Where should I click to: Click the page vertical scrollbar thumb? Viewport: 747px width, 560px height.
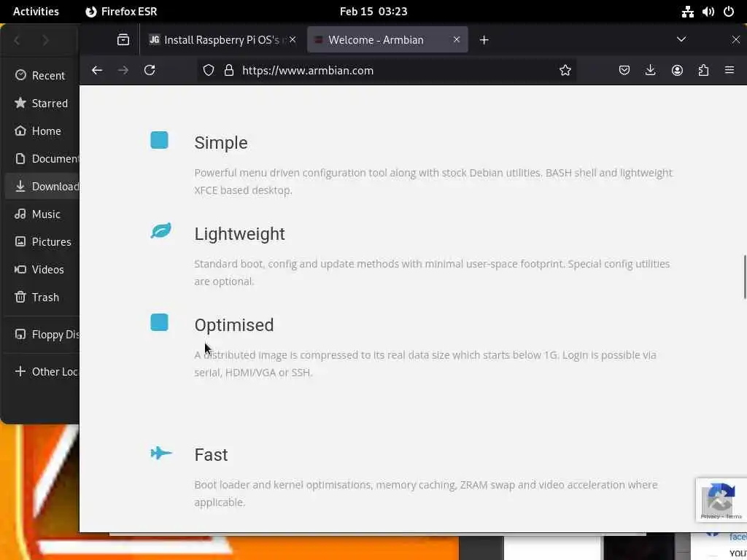coord(745,277)
